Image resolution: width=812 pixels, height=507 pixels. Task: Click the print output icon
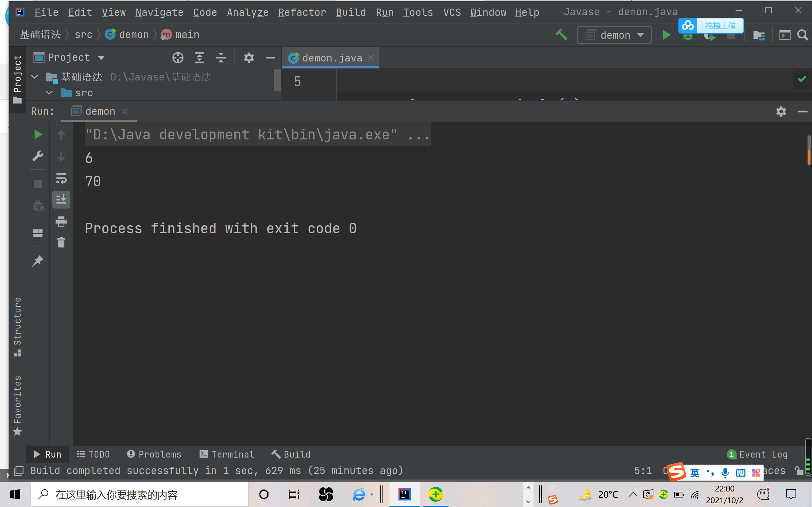(61, 221)
